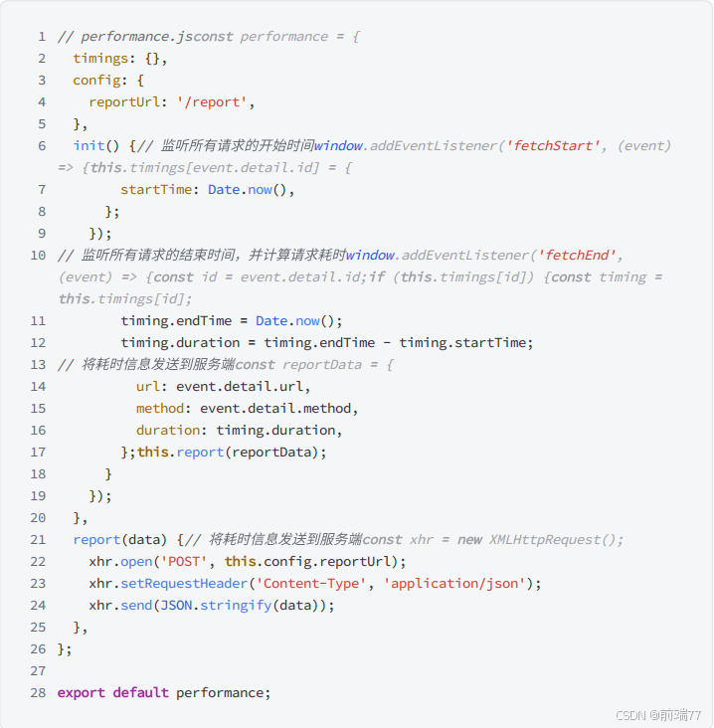Viewport: 714px width, 728px height.
Task: Click the closing '};' on line 26
Action: point(65,648)
